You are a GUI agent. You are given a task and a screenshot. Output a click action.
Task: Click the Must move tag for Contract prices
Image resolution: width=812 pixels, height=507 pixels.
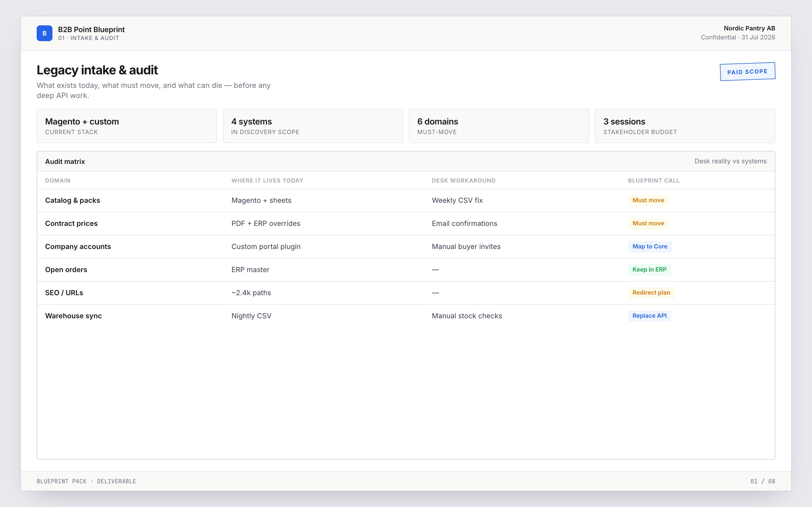click(648, 223)
